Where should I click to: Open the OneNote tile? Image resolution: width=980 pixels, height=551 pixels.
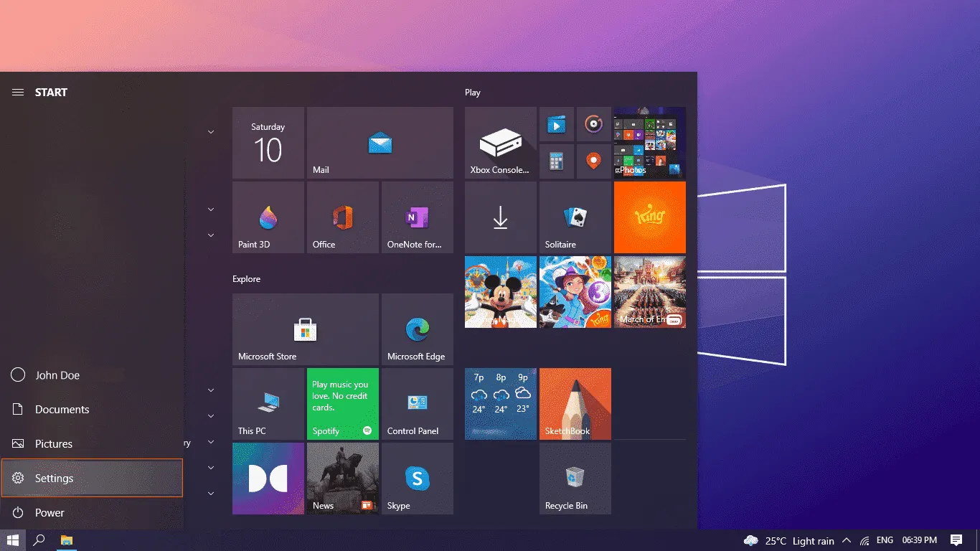tap(418, 217)
